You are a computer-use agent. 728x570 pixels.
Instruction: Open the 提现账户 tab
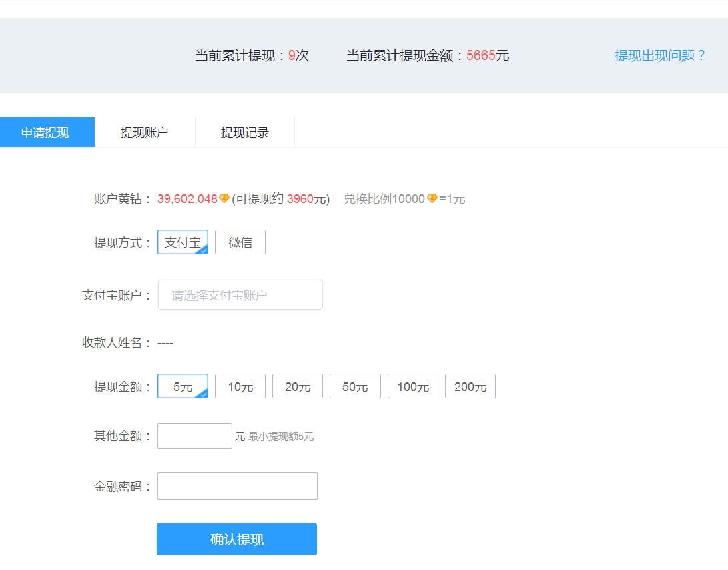[x=145, y=132]
